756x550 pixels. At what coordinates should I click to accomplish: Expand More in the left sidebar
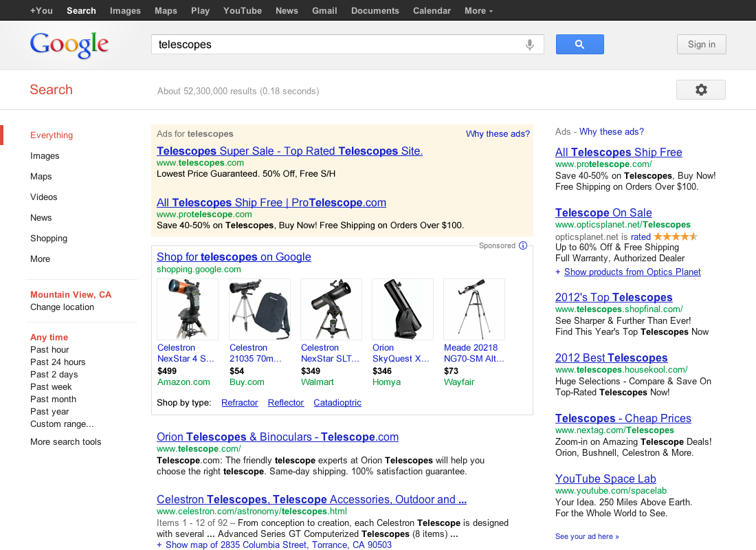[x=40, y=259]
